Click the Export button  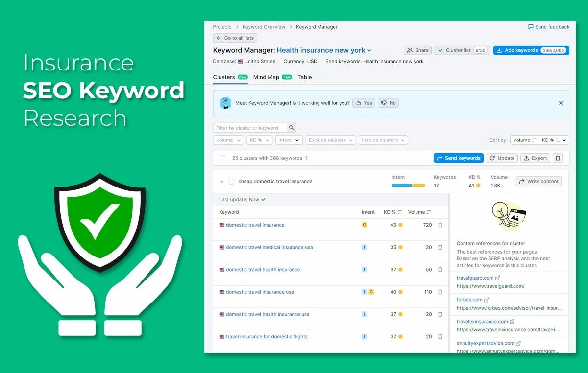535,158
